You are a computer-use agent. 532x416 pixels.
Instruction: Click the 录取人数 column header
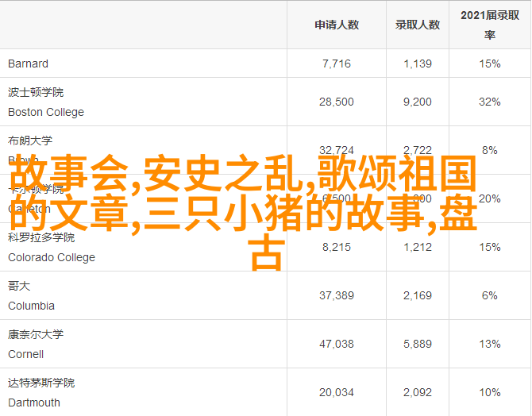tap(418, 25)
